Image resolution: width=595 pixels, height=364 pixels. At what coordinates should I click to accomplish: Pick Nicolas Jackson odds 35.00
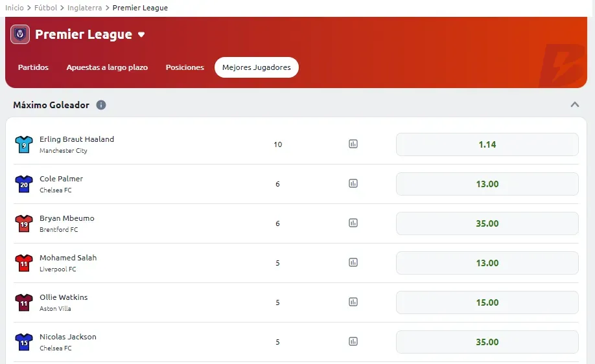(x=487, y=342)
